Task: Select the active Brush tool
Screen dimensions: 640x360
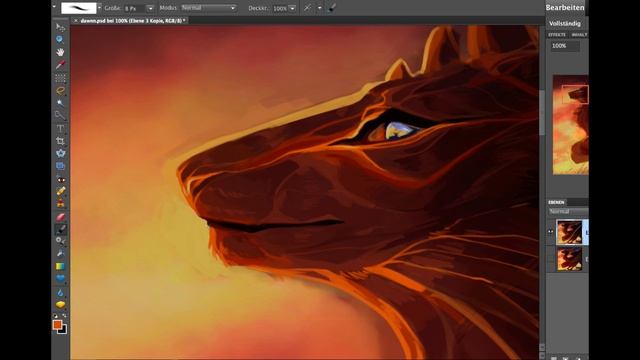Action: [60, 229]
